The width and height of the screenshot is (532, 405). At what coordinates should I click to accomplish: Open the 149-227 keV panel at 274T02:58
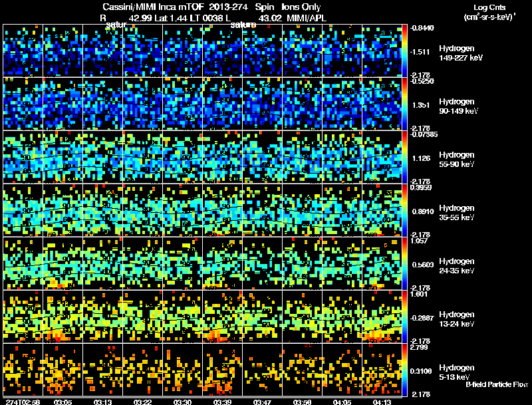23,51
